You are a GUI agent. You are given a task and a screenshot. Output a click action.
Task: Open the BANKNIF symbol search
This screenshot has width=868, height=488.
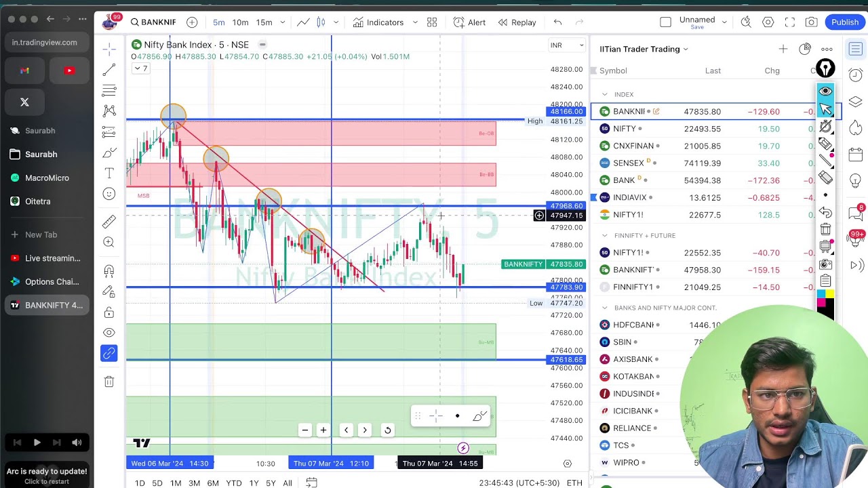tap(153, 22)
